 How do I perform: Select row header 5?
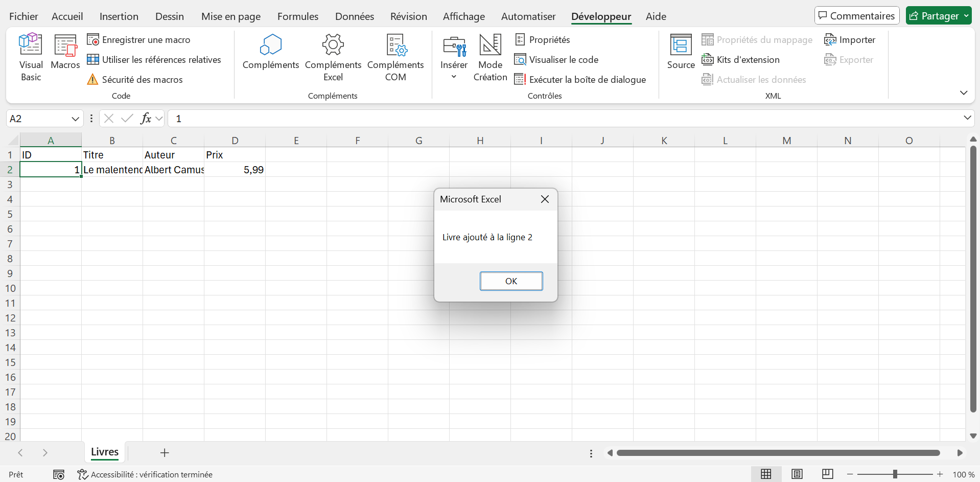tap(10, 214)
